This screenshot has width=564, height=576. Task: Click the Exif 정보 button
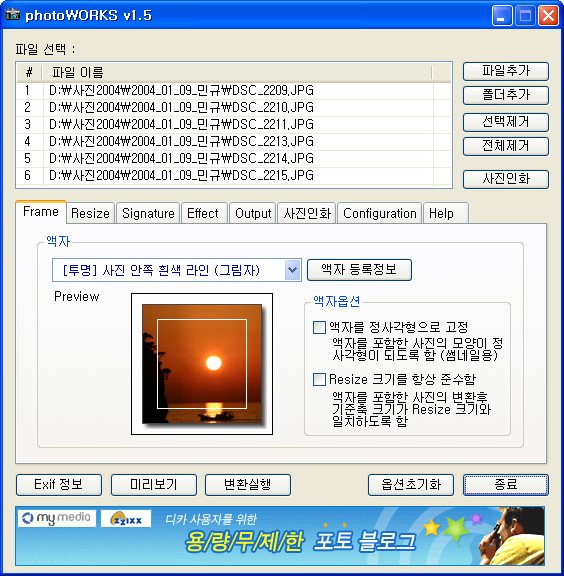pyautogui.click(x=59, y=485)
